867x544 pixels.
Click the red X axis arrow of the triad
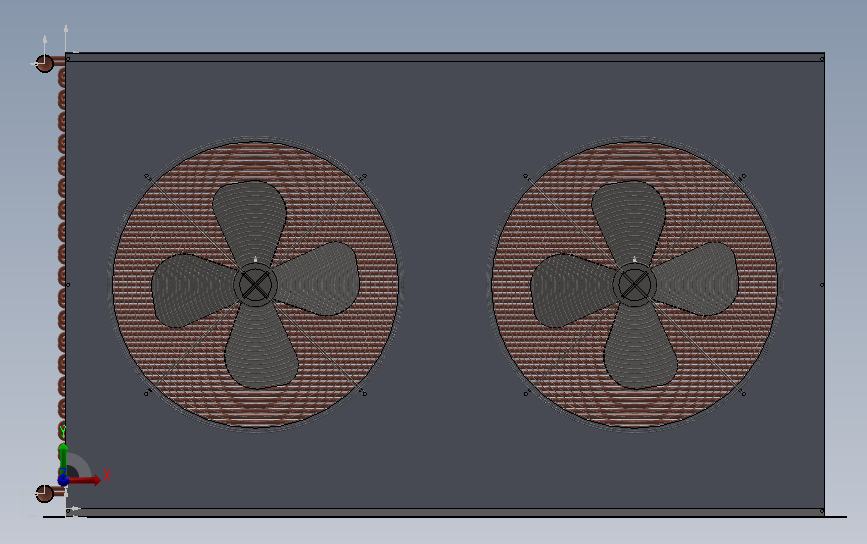pyautogui.click(x=86, y=480)
